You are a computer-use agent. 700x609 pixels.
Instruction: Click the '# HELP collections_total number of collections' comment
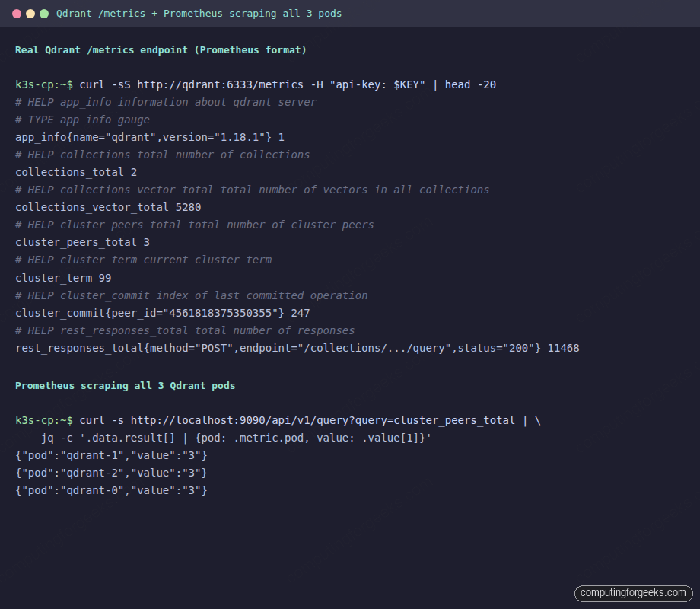point(163,155)
